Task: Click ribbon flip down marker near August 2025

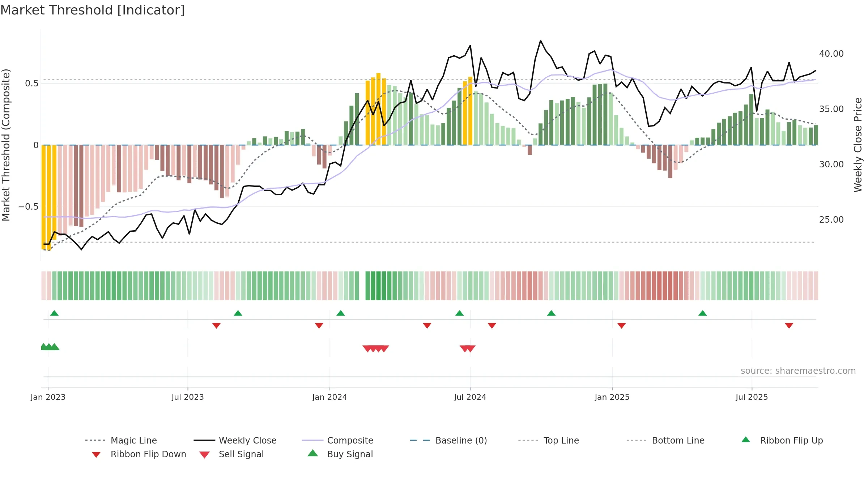Action: pos(789,326)
